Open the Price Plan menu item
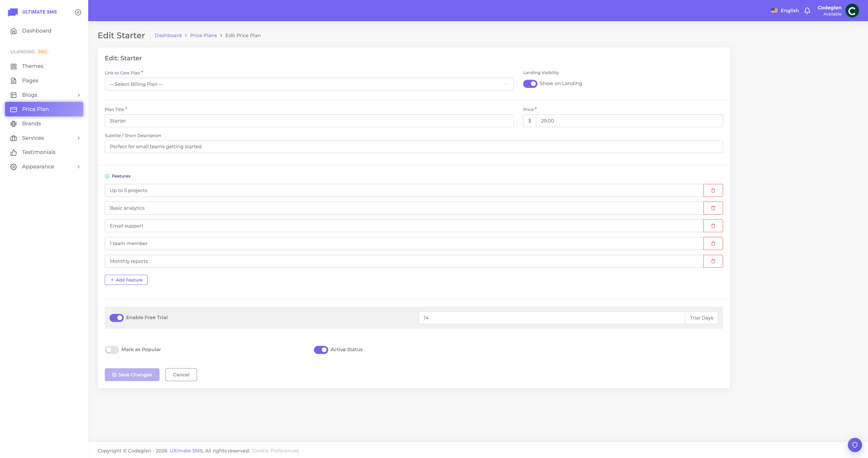Image resolution: width=868 pixels, height=458 pixels. tap(44, 109)
